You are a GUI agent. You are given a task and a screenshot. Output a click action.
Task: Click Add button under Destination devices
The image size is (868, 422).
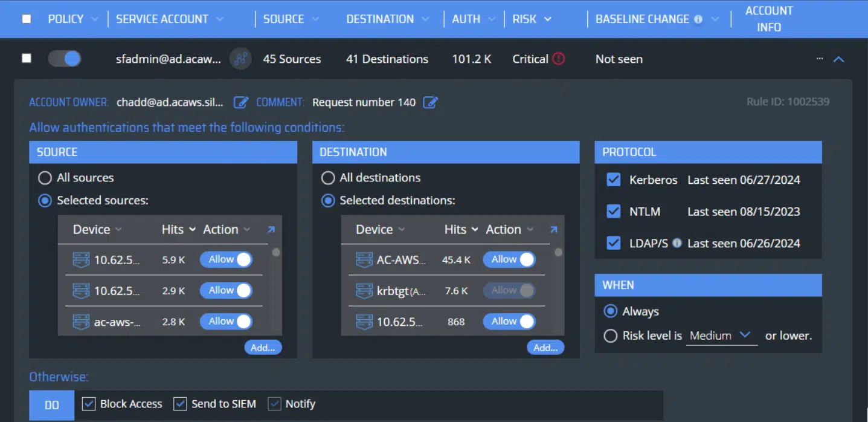click(x=545, y=348)
